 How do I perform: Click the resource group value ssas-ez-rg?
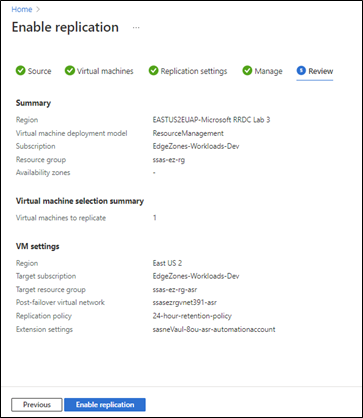point(169,160)
